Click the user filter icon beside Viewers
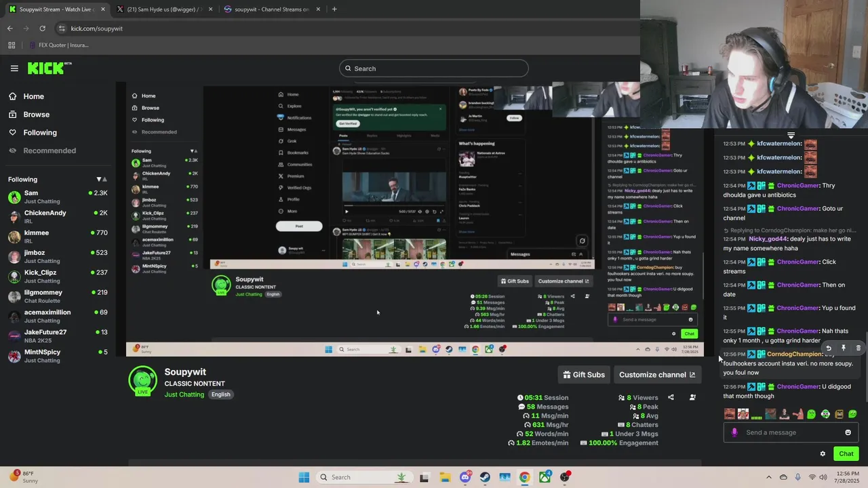This screenshot has height=488, width=868. click(x=692, y=398)
